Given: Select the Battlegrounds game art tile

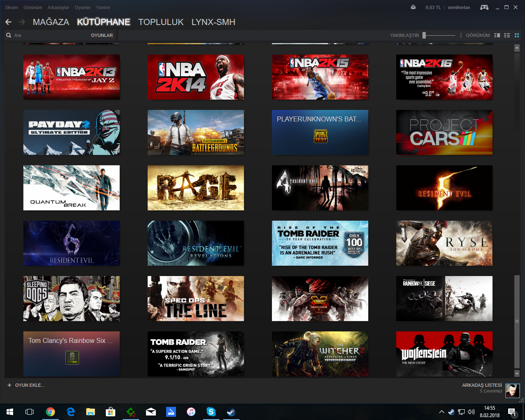Looking at the screenshot, I should pos(196,132).
